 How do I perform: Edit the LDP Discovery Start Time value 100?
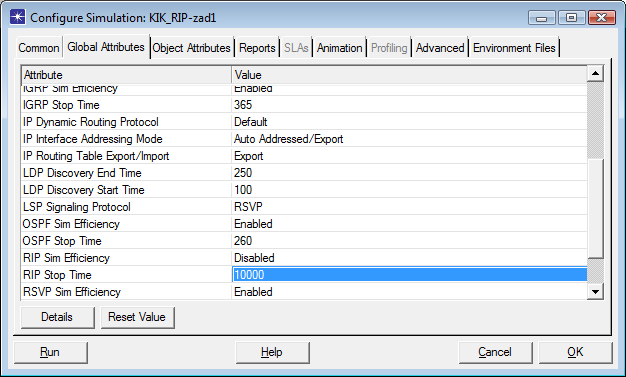point(409,190)
